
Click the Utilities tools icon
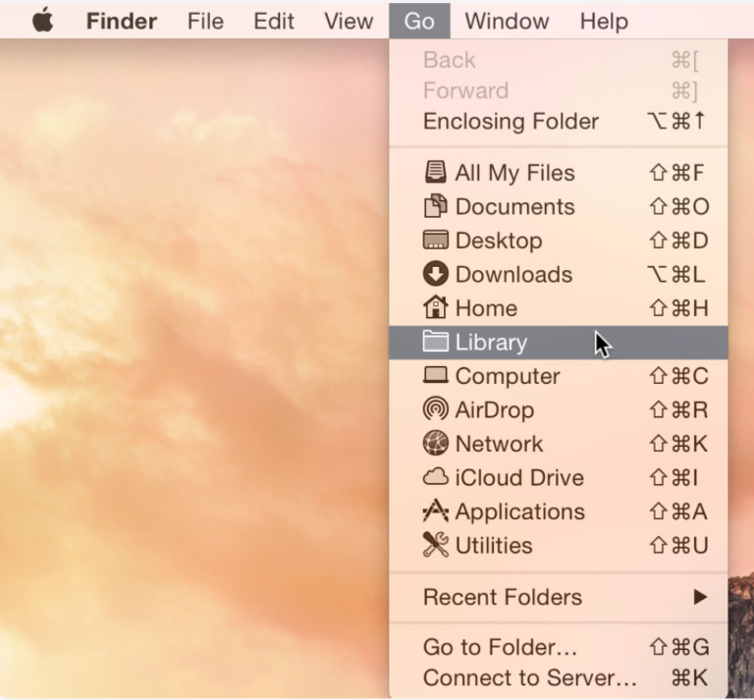point(436,544)
